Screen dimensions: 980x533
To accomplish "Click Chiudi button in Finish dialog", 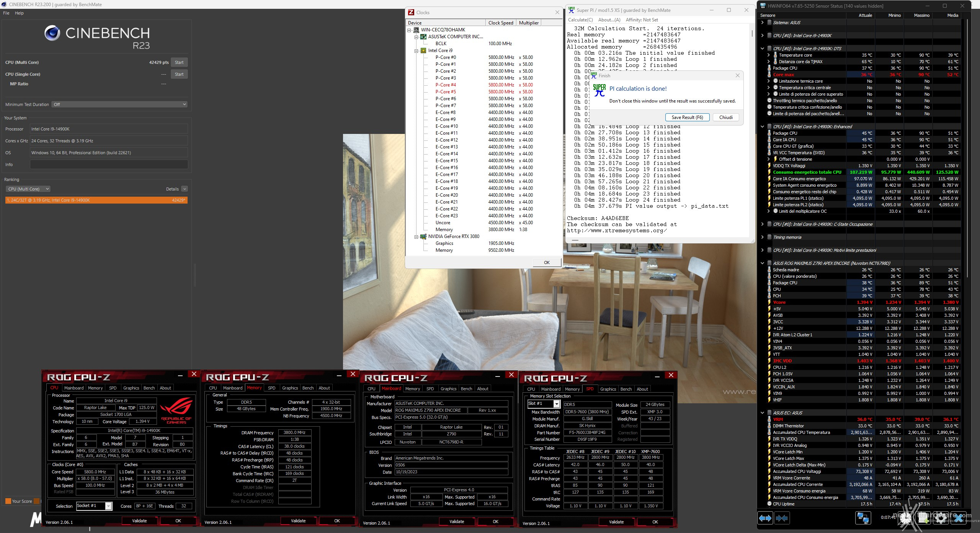I will coord(726,117).
